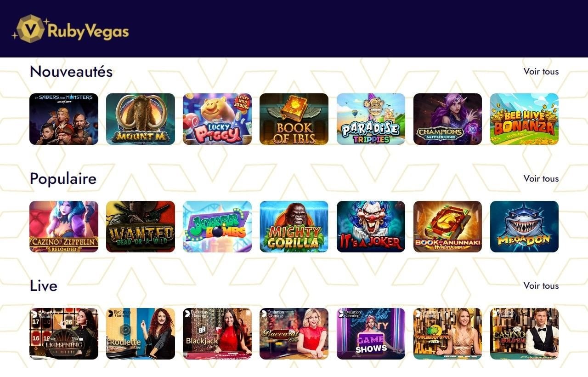Launch the Mount M slot

coord(141,119)
